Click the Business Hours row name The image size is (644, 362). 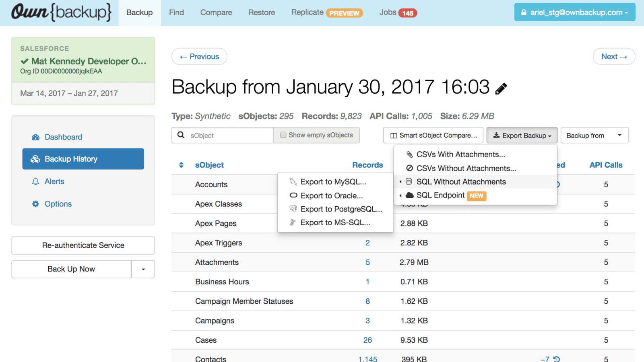[x=222, y=282]
